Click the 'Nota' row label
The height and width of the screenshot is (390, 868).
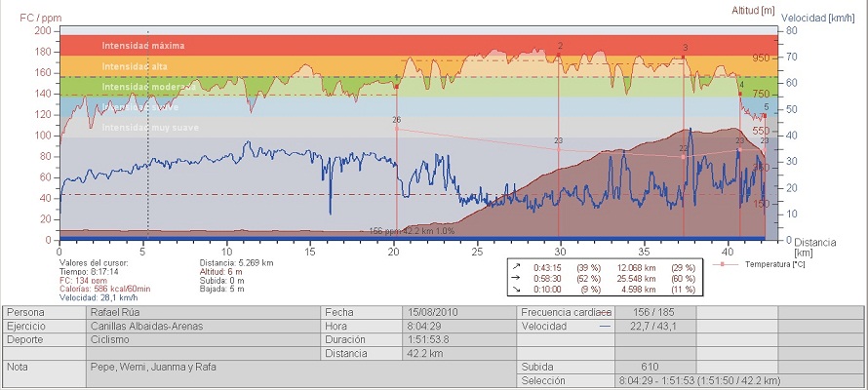point(46,374)
